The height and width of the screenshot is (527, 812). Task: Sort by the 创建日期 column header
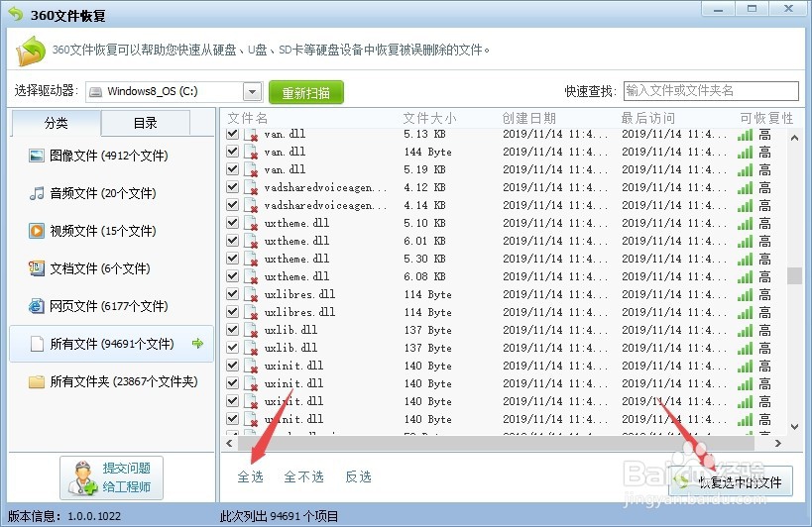(x=528, y=119)
